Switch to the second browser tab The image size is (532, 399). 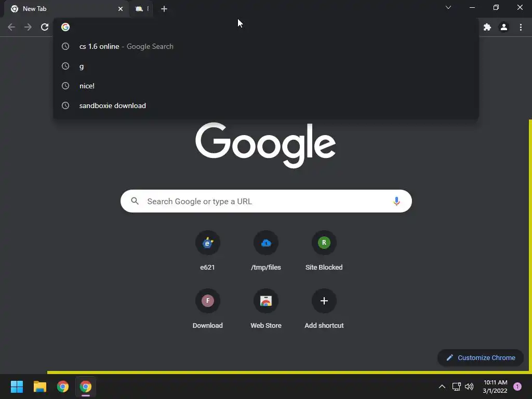pyautogui.click(x=141, y=9)
